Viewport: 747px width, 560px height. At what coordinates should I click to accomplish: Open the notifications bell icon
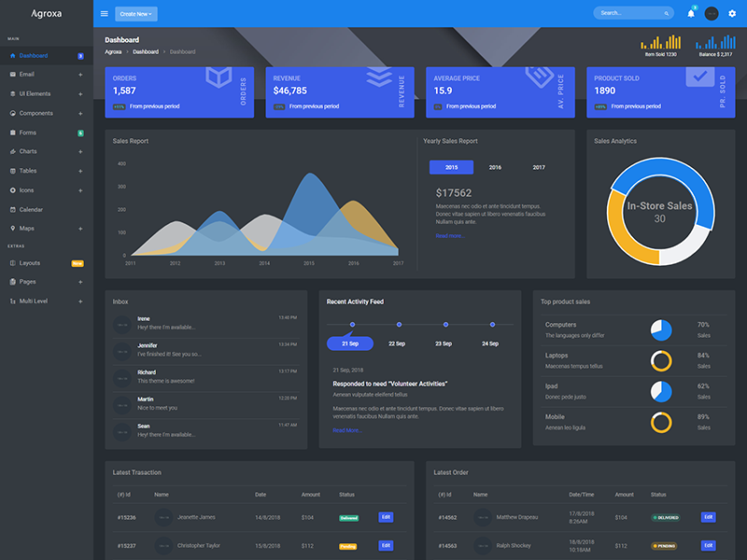(x=691, y=14)
